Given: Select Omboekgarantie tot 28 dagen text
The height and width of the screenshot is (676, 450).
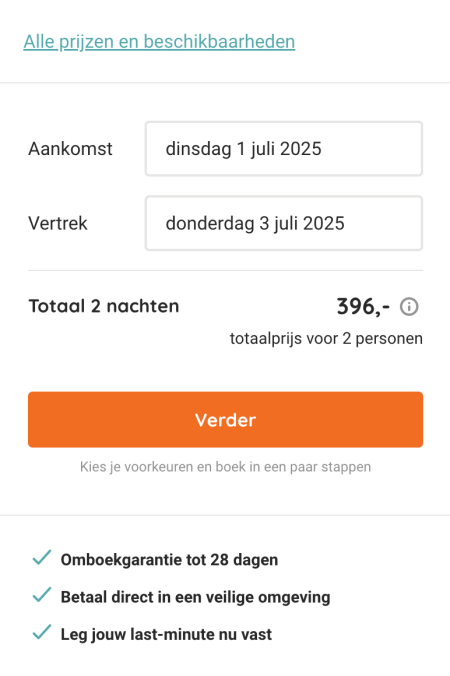Looking at the screenshot, I should pyautogui.click(x=169, y=560).
